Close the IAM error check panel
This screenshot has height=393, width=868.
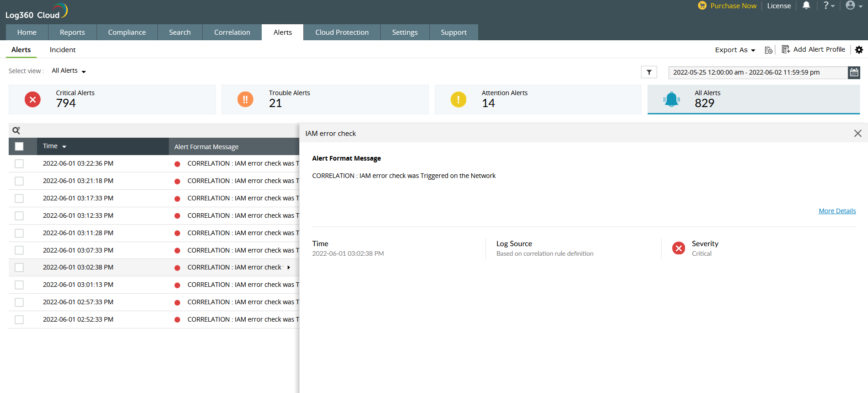857,133
